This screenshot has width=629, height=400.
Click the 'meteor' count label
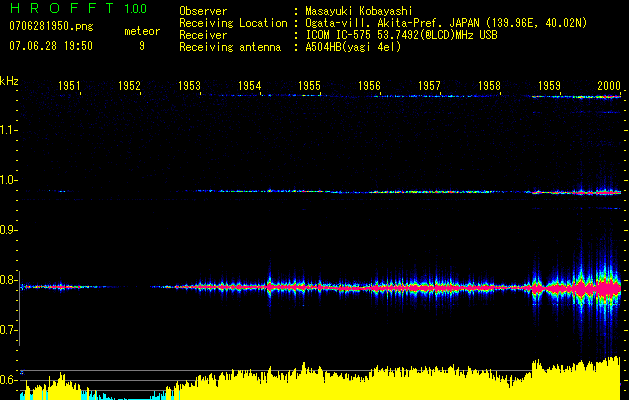(142, 31)
